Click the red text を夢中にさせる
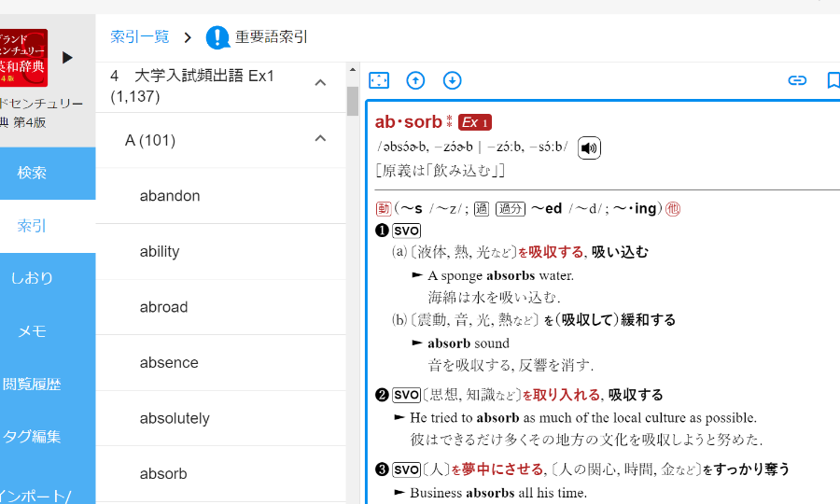The image size is (840, 504). 497,469
